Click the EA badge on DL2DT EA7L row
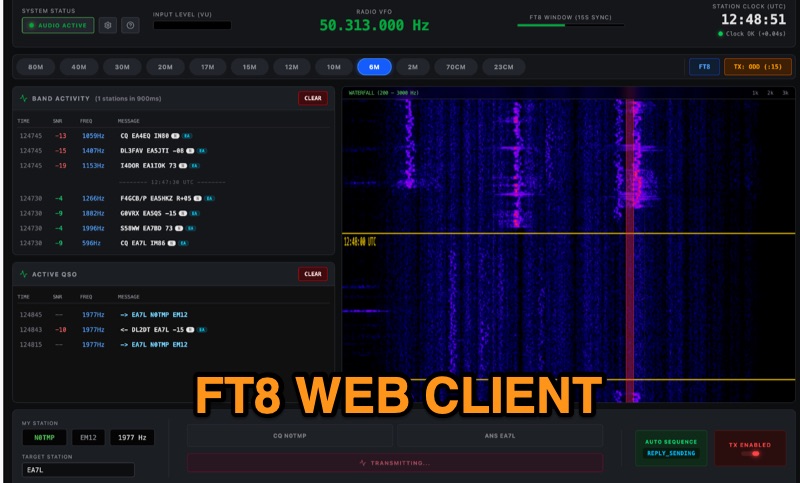 click(x=202, y=329)
